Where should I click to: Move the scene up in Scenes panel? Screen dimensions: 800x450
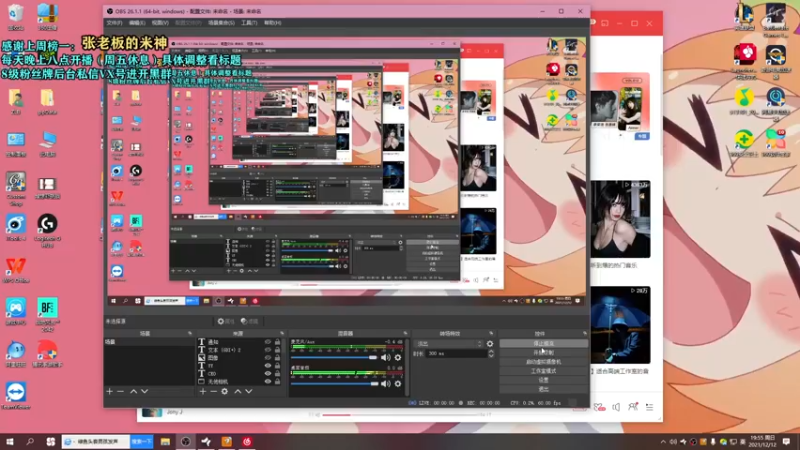click(133, 391)
